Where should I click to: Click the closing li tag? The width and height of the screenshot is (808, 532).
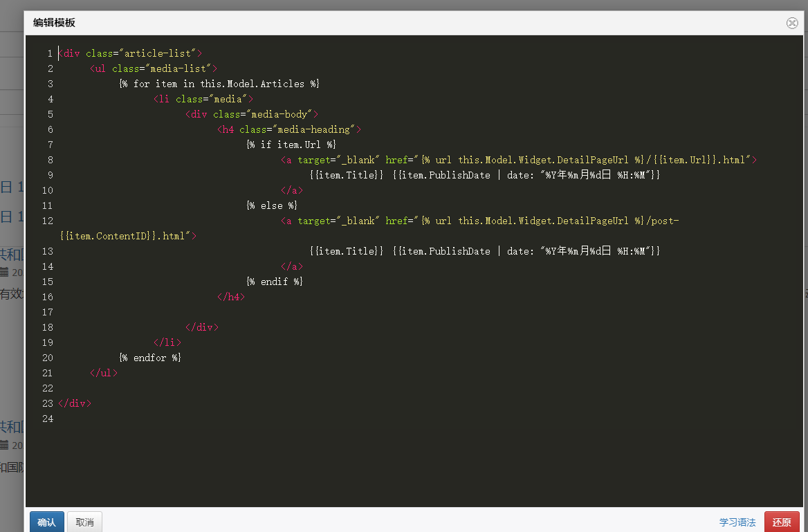pos(167,342)
